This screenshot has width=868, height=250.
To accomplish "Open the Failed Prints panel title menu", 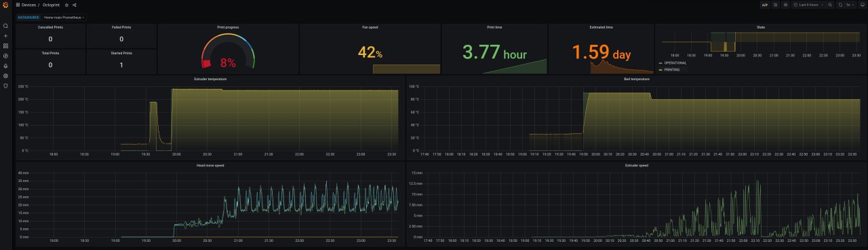I will [121, 27].
